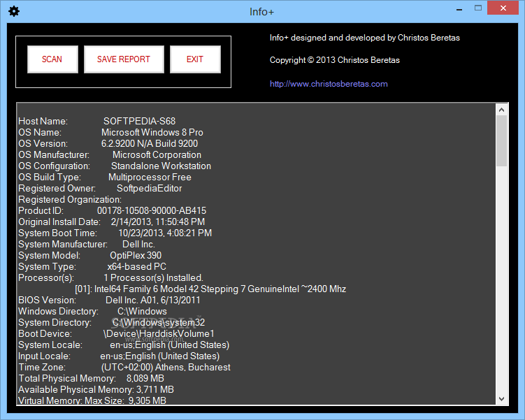Viewport: 525px width, 420px height.
Task: Select the text Microsoft Windows 8 Pro
Action: coord(152,133)
